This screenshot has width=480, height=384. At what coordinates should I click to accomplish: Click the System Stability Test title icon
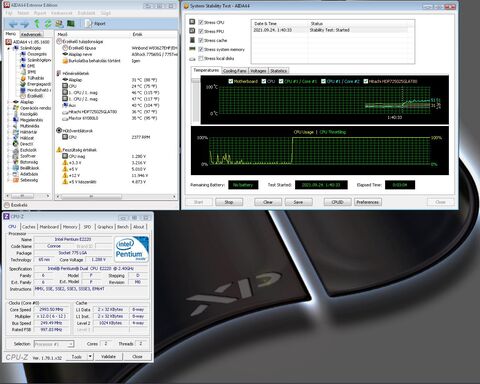pos(186,6)
